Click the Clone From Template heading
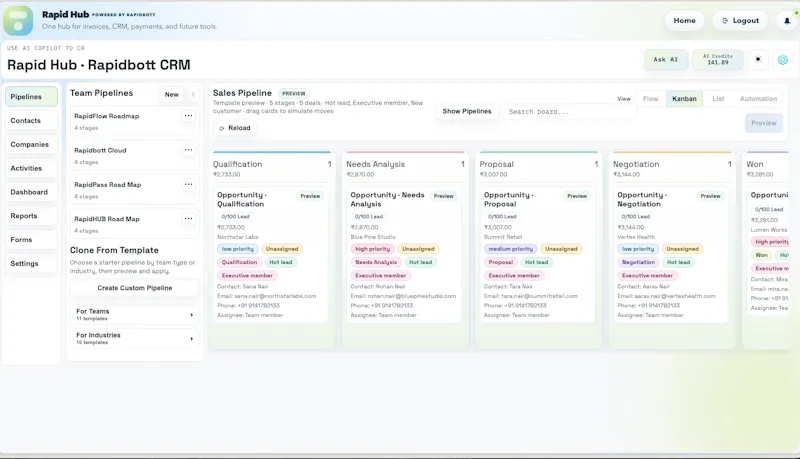The height and width of the screenshot is (459, 800). [x=114, y=250]
